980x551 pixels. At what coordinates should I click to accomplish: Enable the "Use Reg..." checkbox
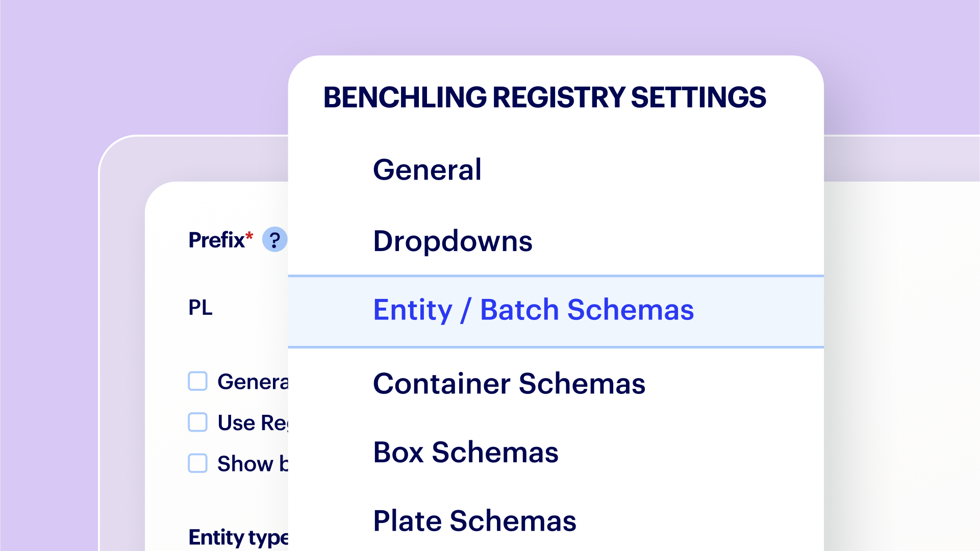coord(197,422)
